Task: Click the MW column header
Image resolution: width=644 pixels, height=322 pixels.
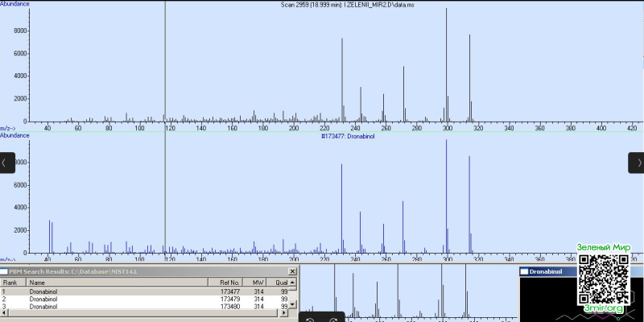Action: pyautogui.click(x=254, y=283)
